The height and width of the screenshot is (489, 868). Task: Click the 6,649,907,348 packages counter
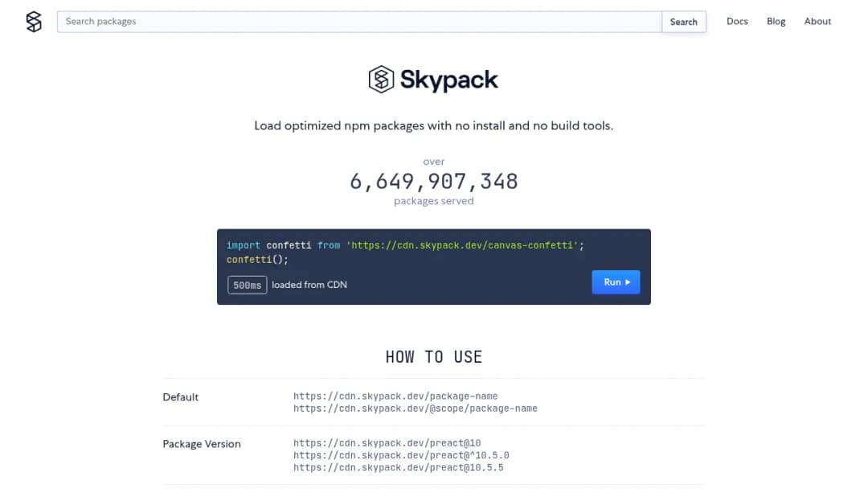[434, 181]
